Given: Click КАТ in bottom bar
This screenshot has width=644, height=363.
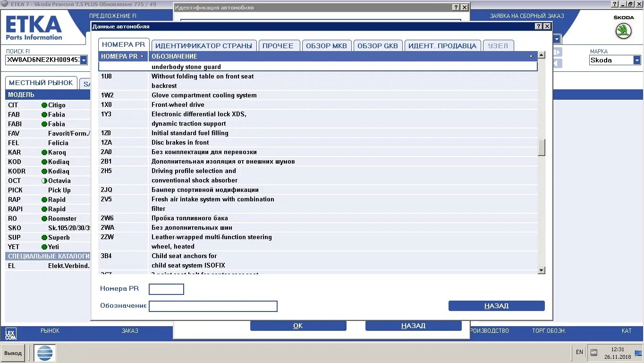Looking at the screenshot, I should pos(627,331).
